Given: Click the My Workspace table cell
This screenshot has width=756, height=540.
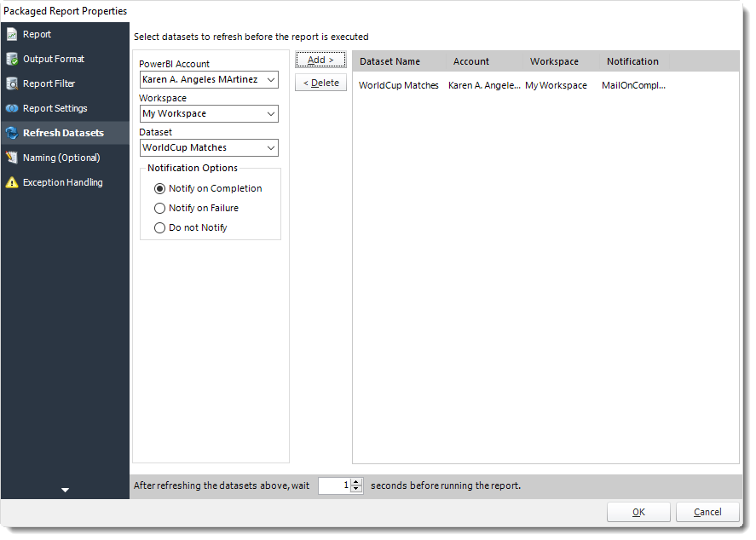Looking at the screenshot, I should (x=556, y=85).
